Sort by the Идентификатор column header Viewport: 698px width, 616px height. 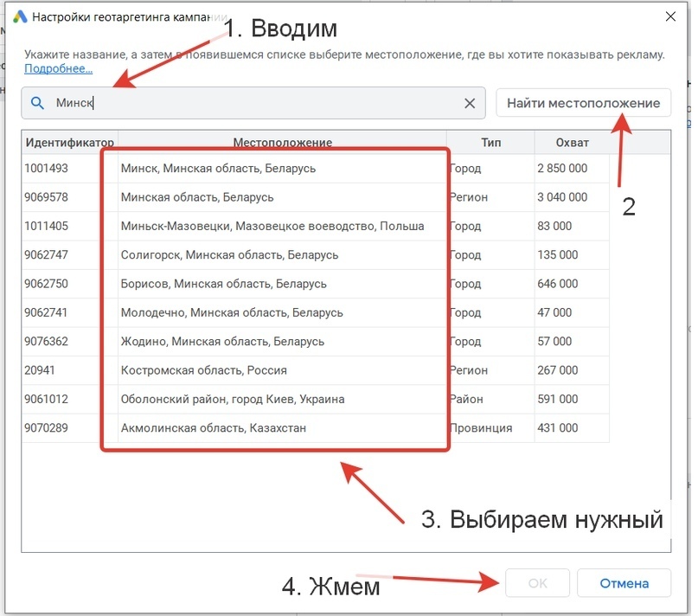[x=70, y=143]
